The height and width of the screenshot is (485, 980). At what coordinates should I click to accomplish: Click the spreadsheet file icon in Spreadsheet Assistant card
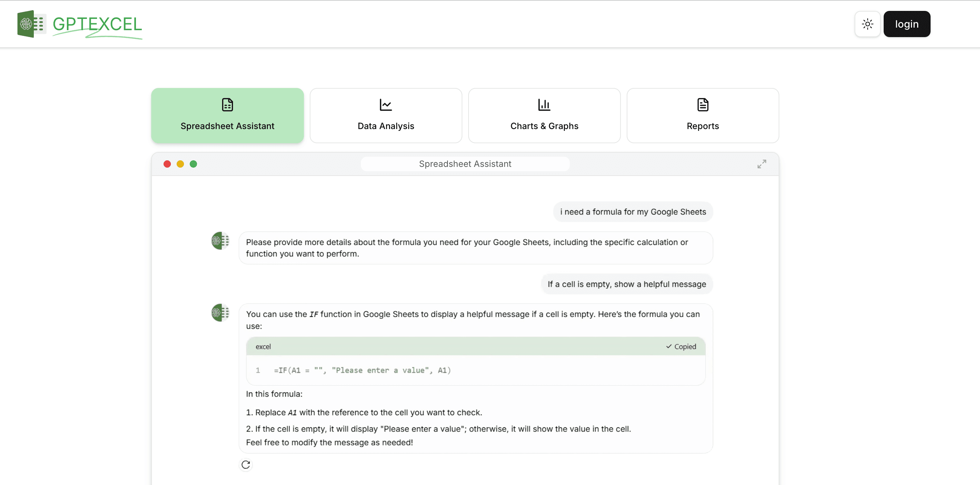click(x=227, y=105)
